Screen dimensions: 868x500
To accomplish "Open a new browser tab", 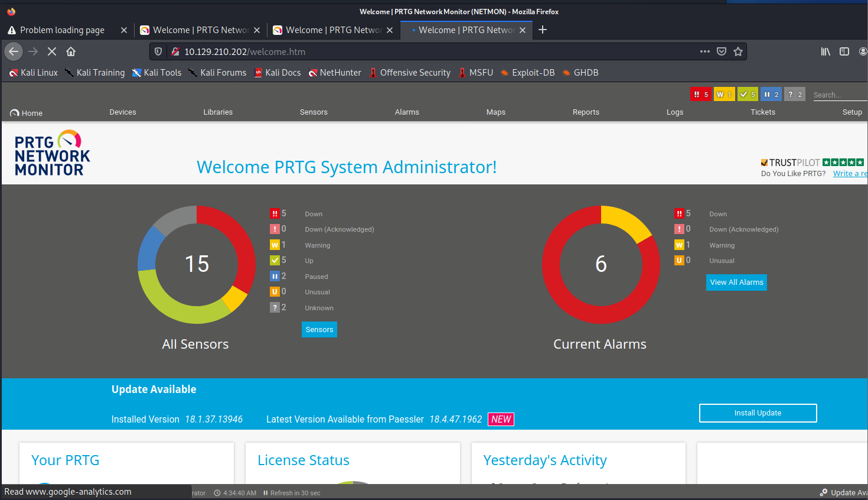I will click(543, 30).
